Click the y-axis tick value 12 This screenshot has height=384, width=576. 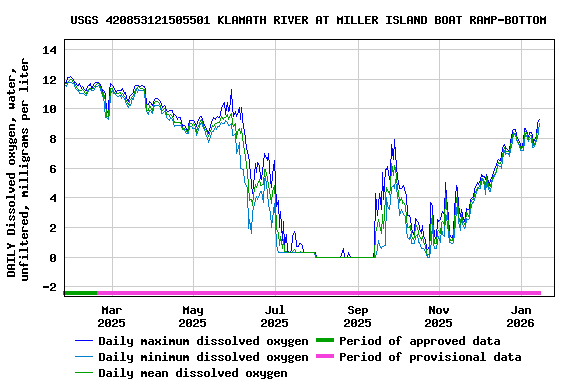pos(50,80)
